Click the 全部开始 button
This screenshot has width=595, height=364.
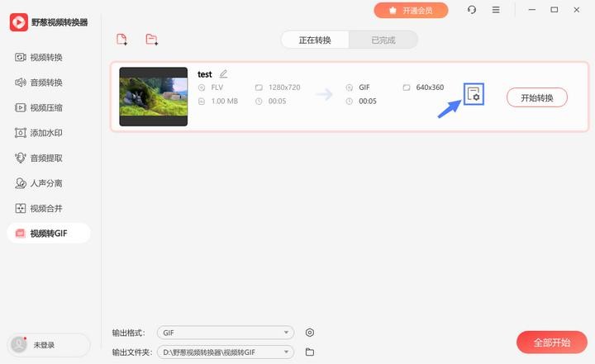click(x=551, y=343)
